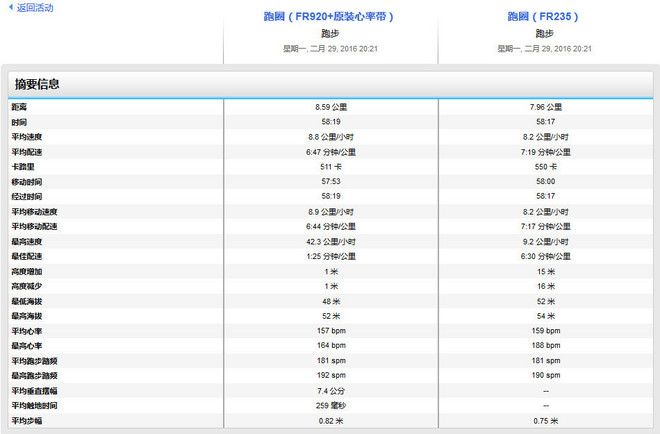Viewport: 660px width, 434px height.
Task: Click the 164 bpm max heart rate
Action: 331,346
